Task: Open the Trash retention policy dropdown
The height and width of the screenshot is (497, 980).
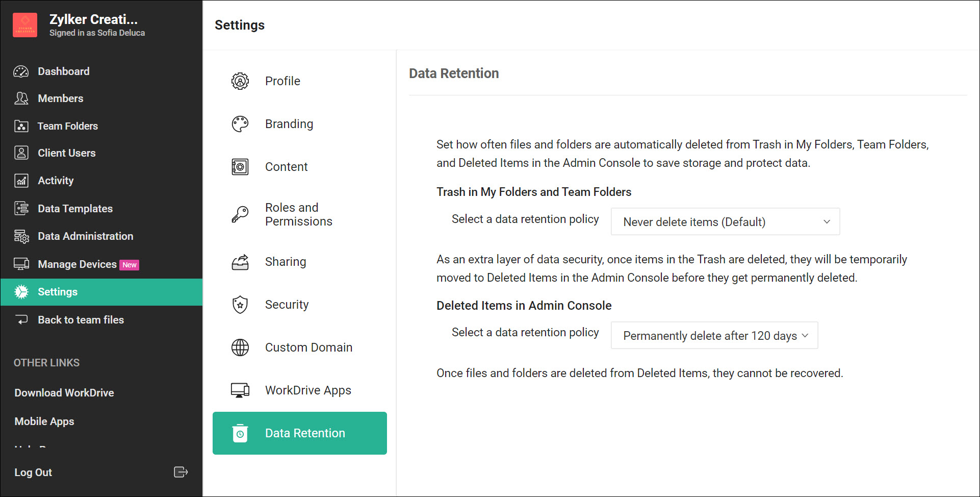Action: 725,221
